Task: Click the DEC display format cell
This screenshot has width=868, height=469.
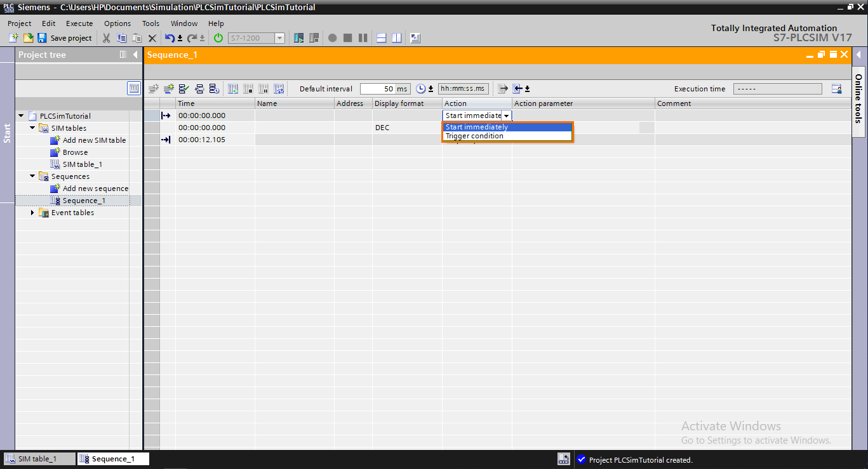Action: pyautogui.click(x=407, y=128)
